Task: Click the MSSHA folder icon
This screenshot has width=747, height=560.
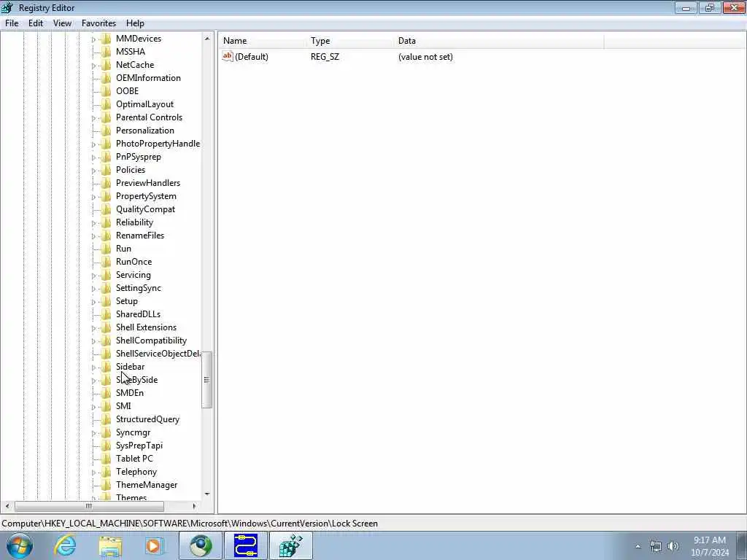Action: point(106,52)
